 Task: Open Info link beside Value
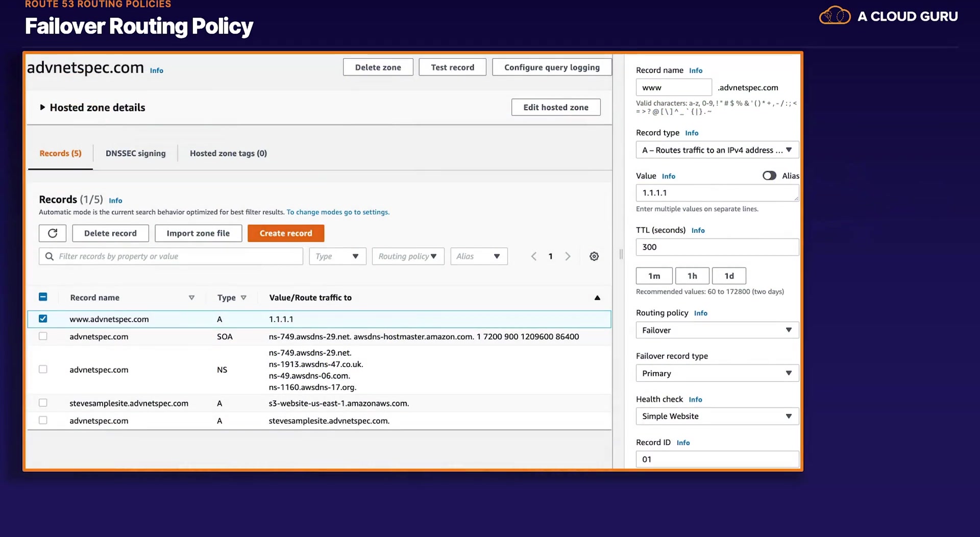coord(669,176)
